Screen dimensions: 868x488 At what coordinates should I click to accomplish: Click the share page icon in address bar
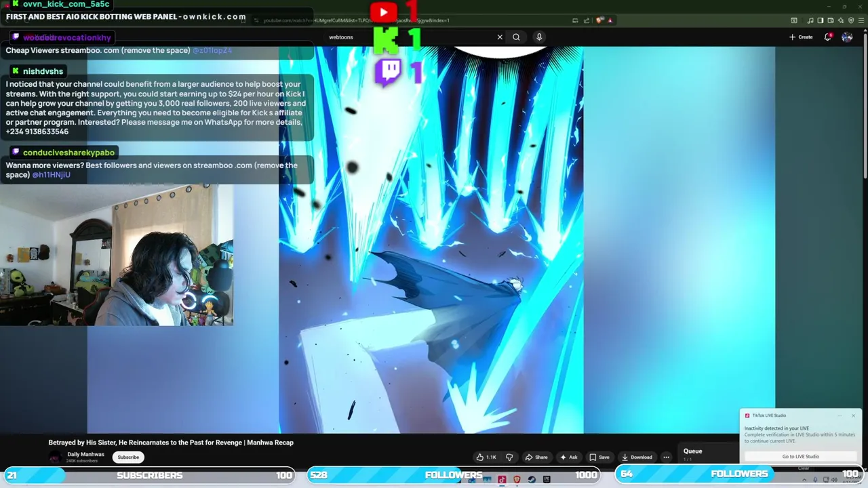(587, 20)
